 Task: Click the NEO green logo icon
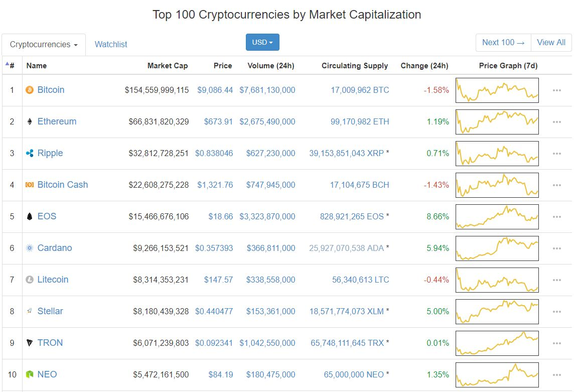tap(29, 375)
